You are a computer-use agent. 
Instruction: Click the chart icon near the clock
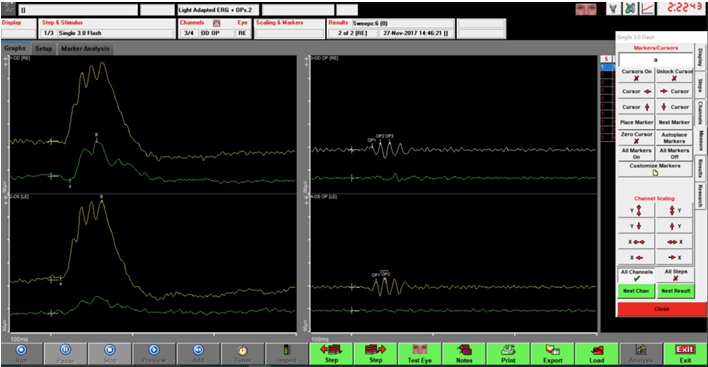pos(647,9)
